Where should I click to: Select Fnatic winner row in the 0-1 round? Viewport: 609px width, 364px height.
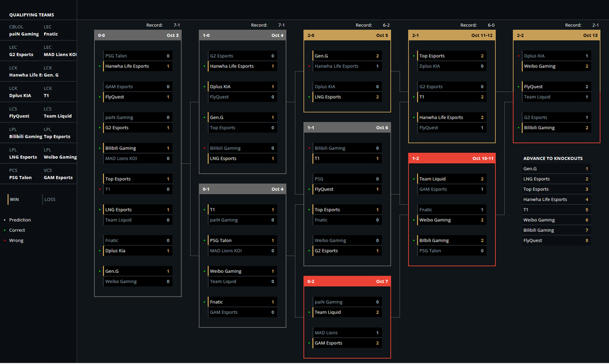tap(242, 302)
